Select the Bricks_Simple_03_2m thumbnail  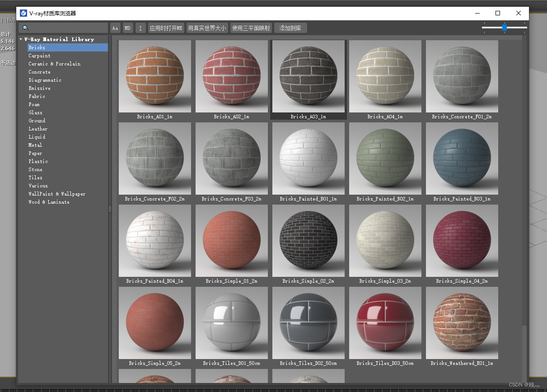pos(385,241)
